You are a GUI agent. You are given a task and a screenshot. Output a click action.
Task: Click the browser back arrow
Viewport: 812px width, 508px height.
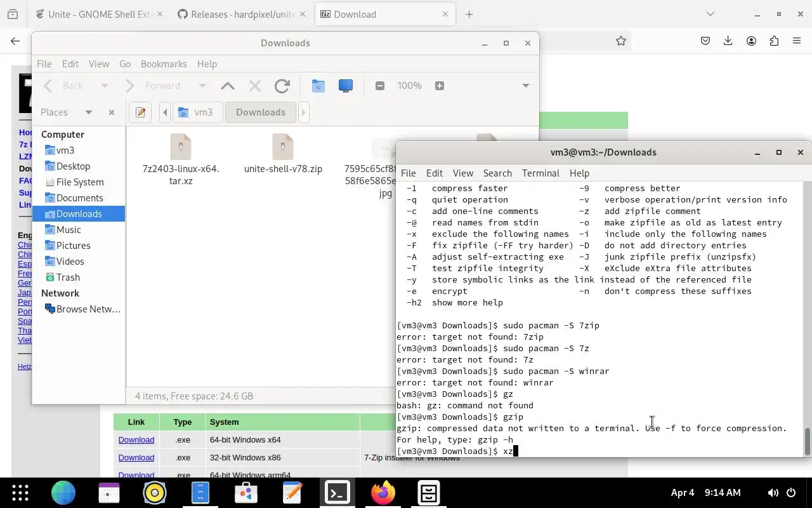point(15,41)
